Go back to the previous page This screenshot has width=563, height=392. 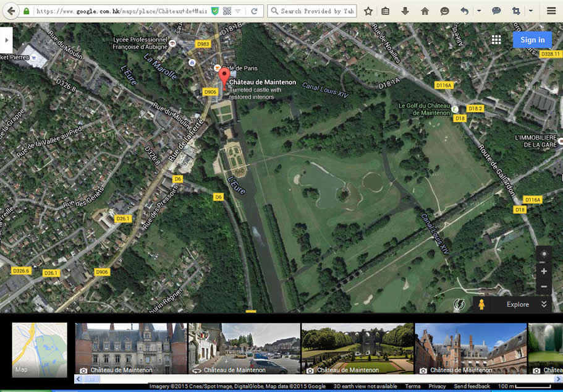tap(11, 11)
